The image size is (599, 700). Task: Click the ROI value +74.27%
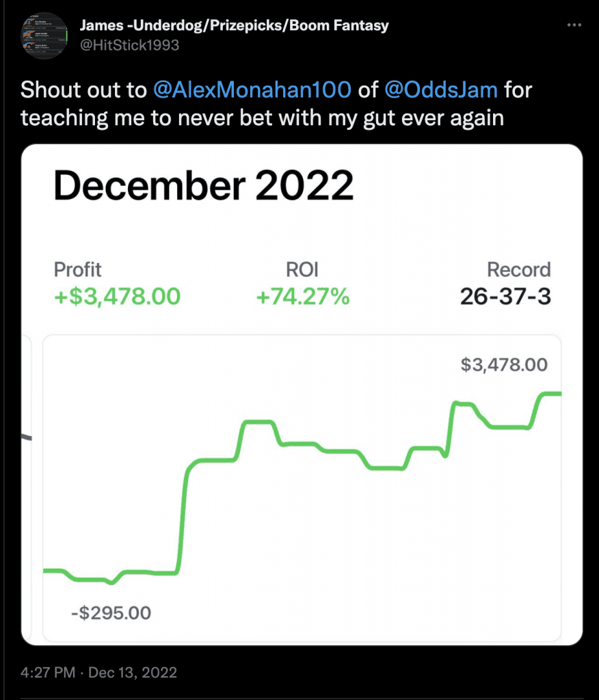pyautogui.click(x=302, y=297)
